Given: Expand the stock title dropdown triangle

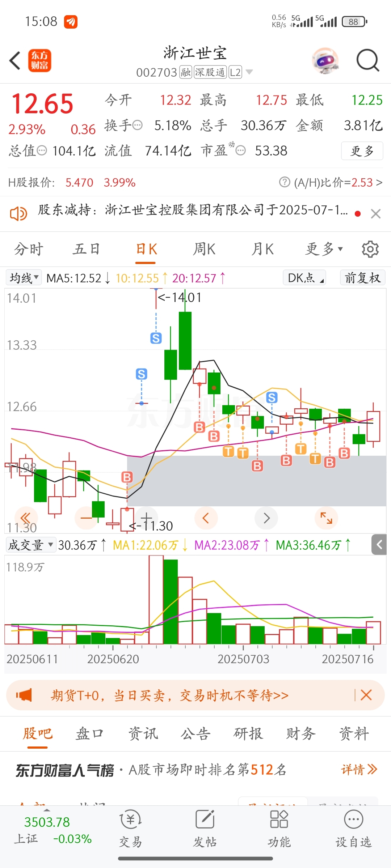Looking at the screenshot, I should 249,72.
